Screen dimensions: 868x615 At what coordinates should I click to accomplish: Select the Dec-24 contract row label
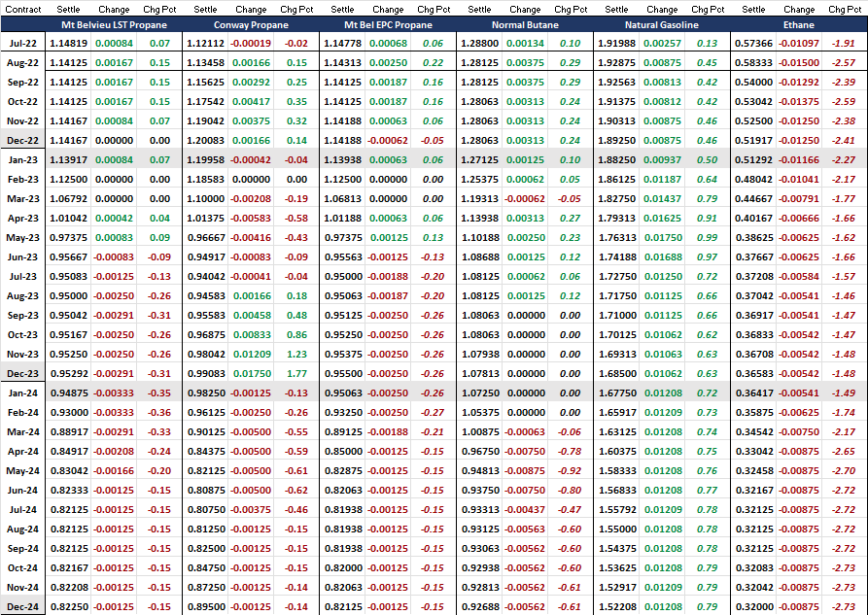tap(22, 606)
